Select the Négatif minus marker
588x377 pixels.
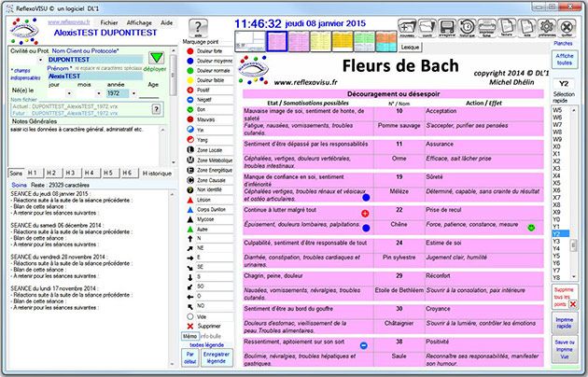[190, 100]
